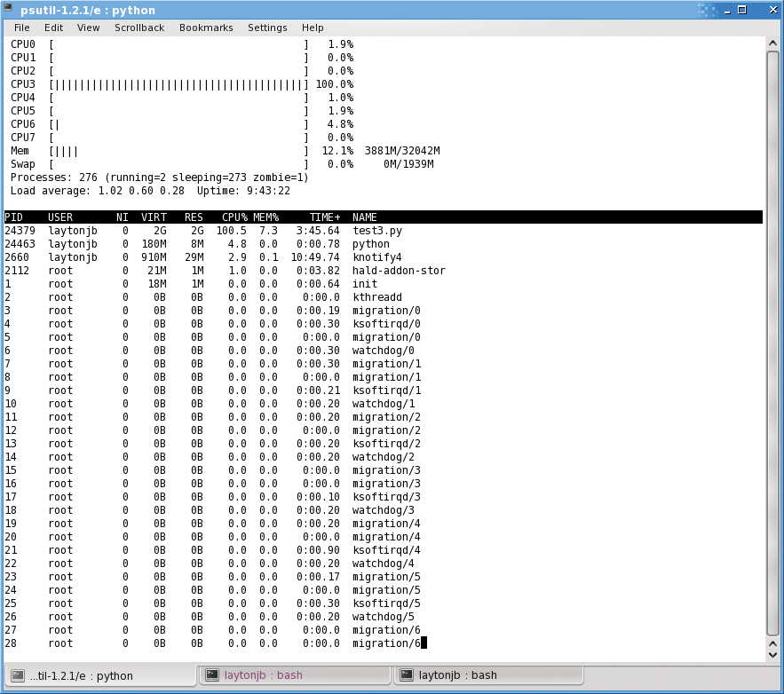Open the View menu
The height and width of the screenshot is (694, 784).
tap(88, 28)
